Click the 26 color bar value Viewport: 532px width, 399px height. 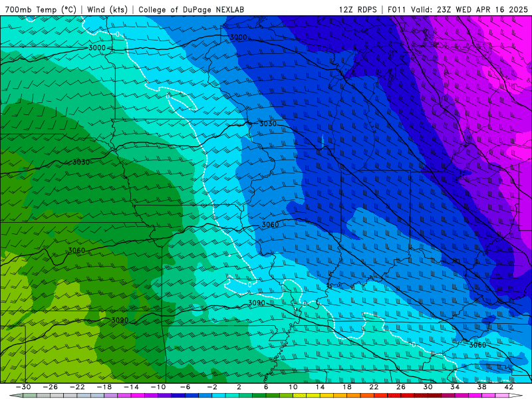pyautogui.click(x=401, y=387)
